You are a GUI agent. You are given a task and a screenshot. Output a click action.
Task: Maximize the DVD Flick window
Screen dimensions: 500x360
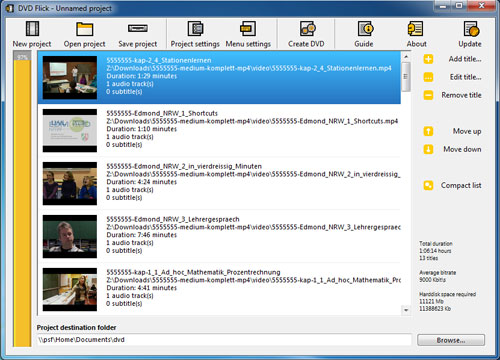click(x=459, y=6)
